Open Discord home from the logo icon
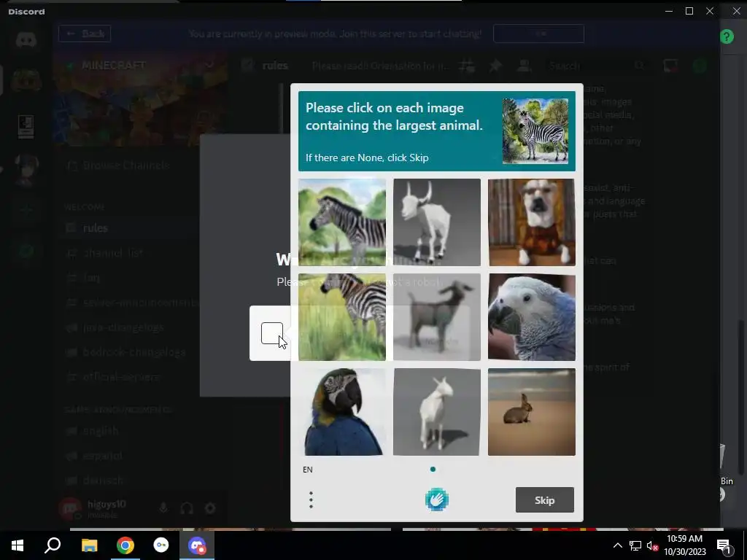 point(26,40)
